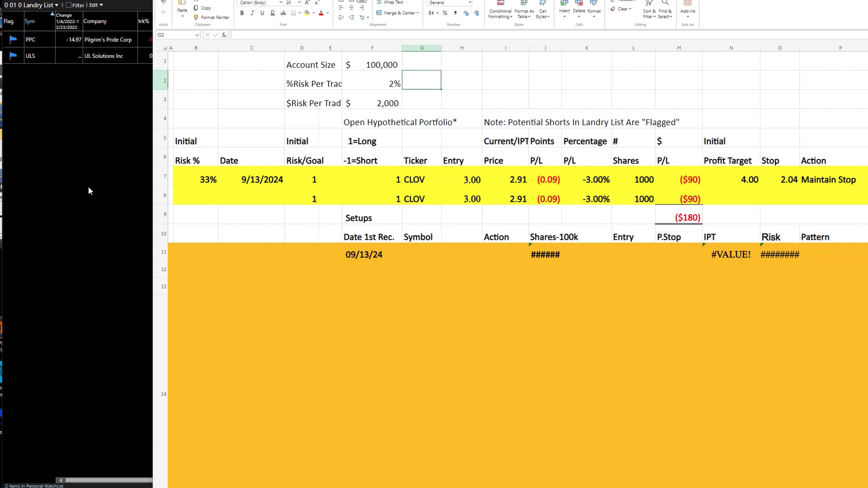The height and width of the screenshot is (488, 868).
Task: Apply comma style number format
Action: pyautogui.click(x=455, y=13)
